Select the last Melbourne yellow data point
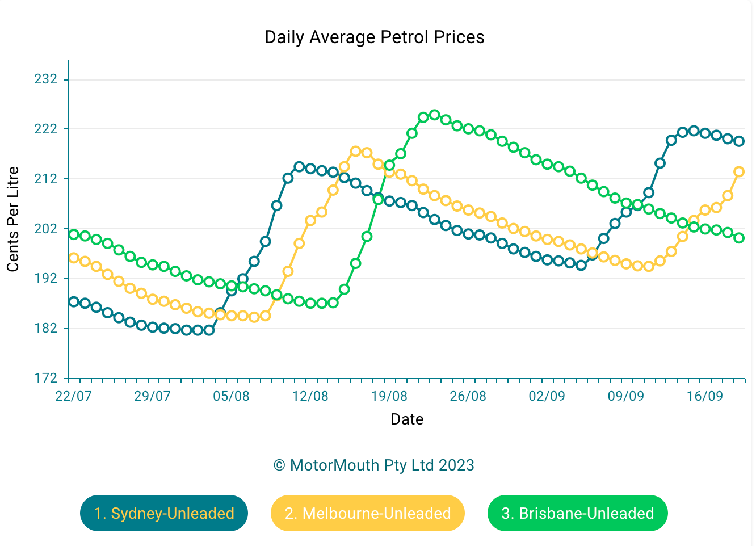The width and height of the screenshot is (756, 546). [x=739, y=171]
